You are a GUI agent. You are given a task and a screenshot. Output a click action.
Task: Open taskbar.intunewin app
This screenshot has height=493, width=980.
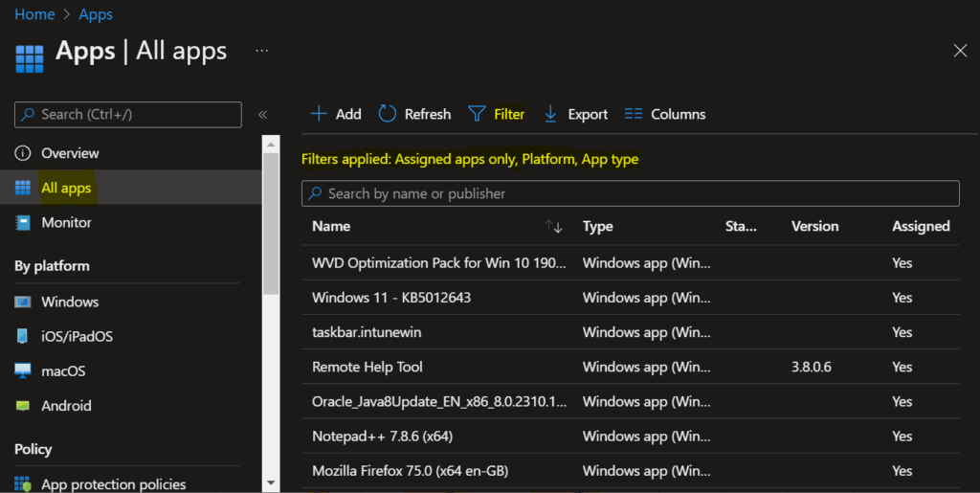tap(630, 332)
